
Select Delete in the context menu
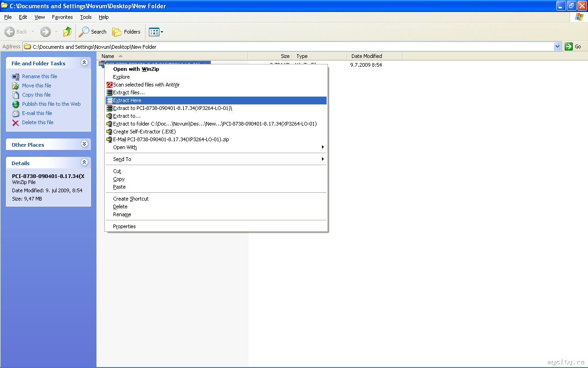click(216, 207)
